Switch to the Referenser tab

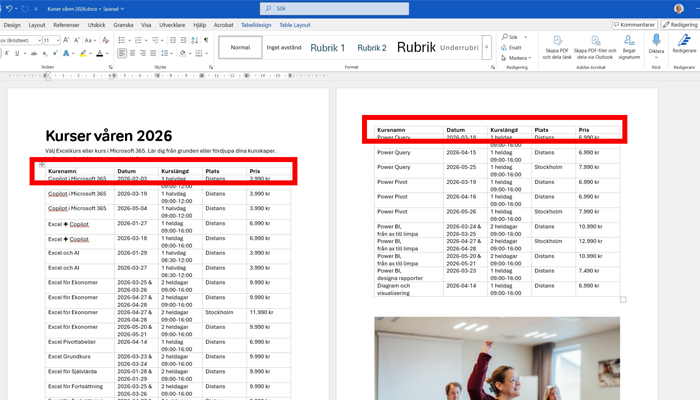(x=66, y=25)
